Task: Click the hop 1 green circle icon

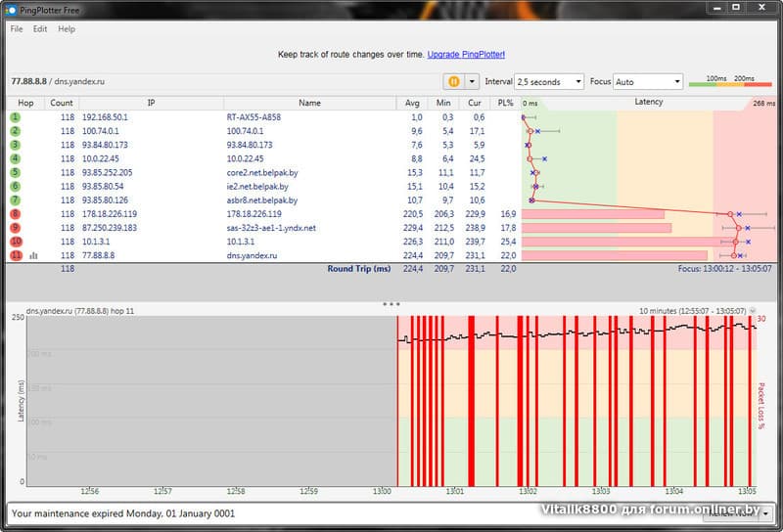Action: coord(16,117)
